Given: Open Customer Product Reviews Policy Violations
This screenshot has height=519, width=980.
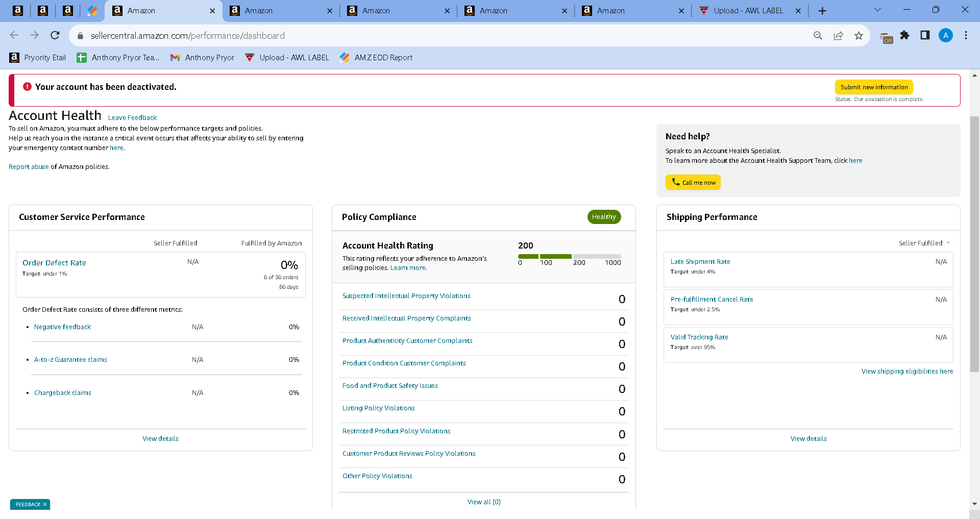Looking at the screenshot, I should click(x=409, y=454).
